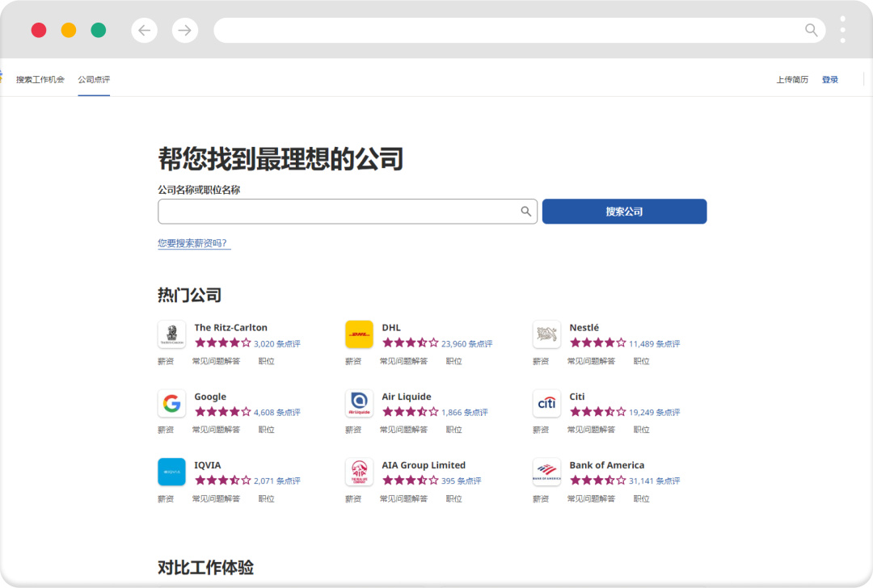This screenshot has height=588, width=873.
Task: Open the Citi company name link
Action: (x=577, y=397)
